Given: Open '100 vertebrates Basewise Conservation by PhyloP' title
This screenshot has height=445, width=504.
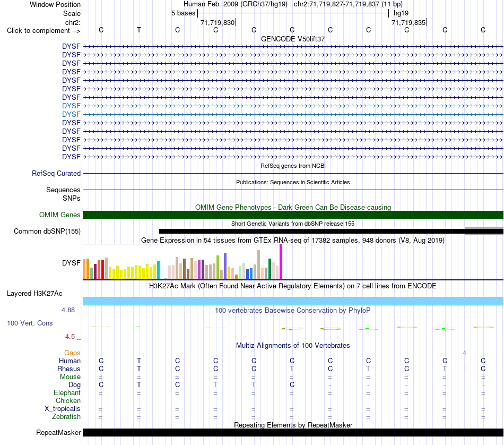Looking at the screenshot, I should pyautogui.click(x=293, y=311).
